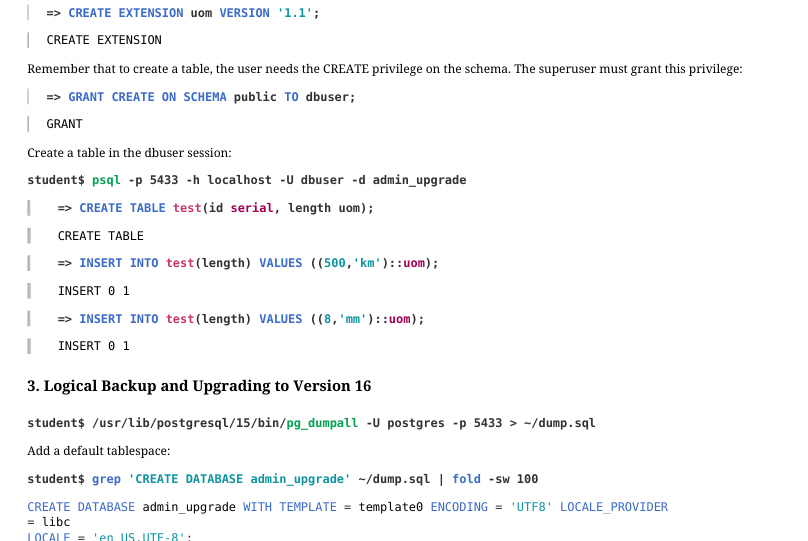Click the CREATE DATABASE admin_upgrade WITH TEMPLATE output line

tap(347, 507)
